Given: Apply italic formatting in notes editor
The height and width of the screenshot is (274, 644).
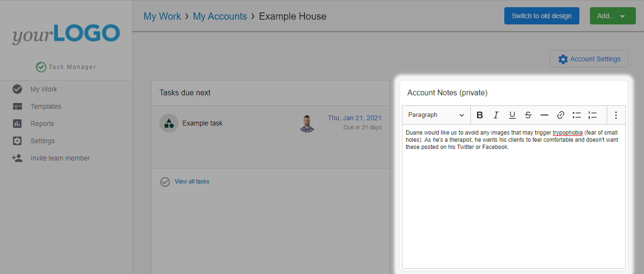Looking at the screenshot, I should click(496, 115).
